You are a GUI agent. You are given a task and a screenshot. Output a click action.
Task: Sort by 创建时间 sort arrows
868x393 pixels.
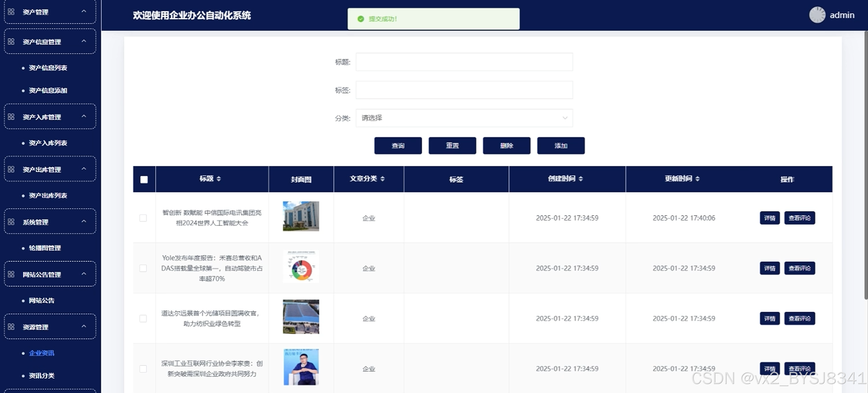(x=581, y=179)
